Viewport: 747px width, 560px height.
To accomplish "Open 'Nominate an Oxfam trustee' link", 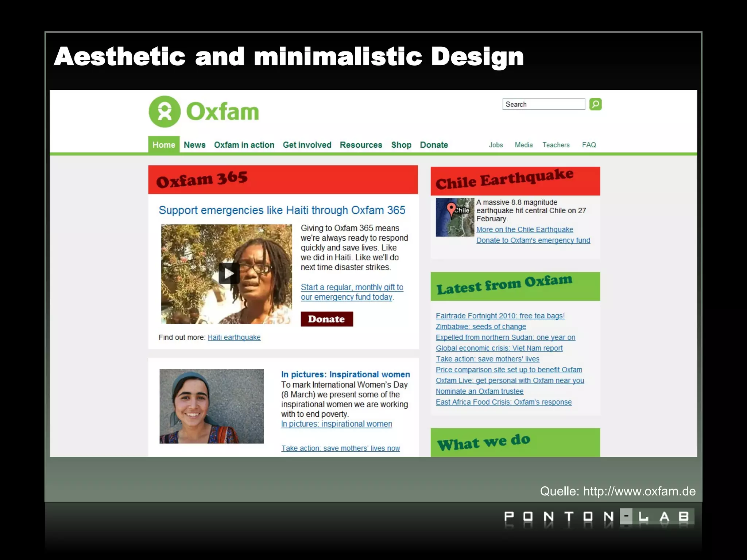I will coord(480,391).
